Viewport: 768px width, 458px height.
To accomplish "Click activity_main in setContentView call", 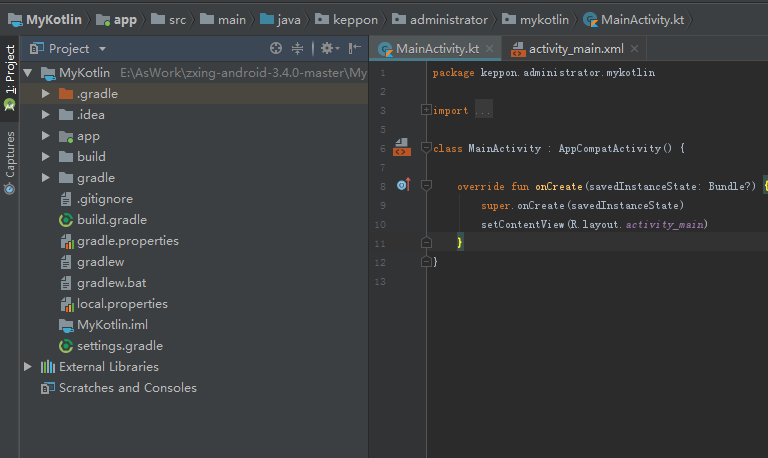I will point(664,224).
